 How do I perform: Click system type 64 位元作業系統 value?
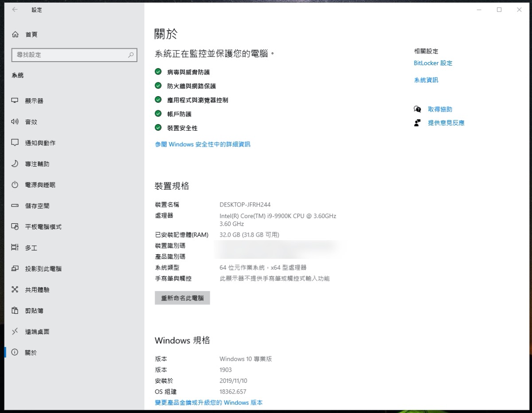(x=263, y=268)
